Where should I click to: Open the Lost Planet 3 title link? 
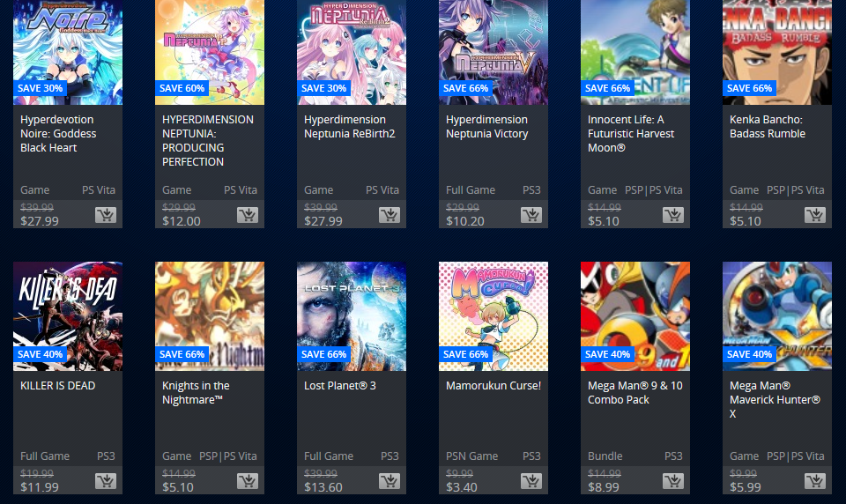(340, 386)
